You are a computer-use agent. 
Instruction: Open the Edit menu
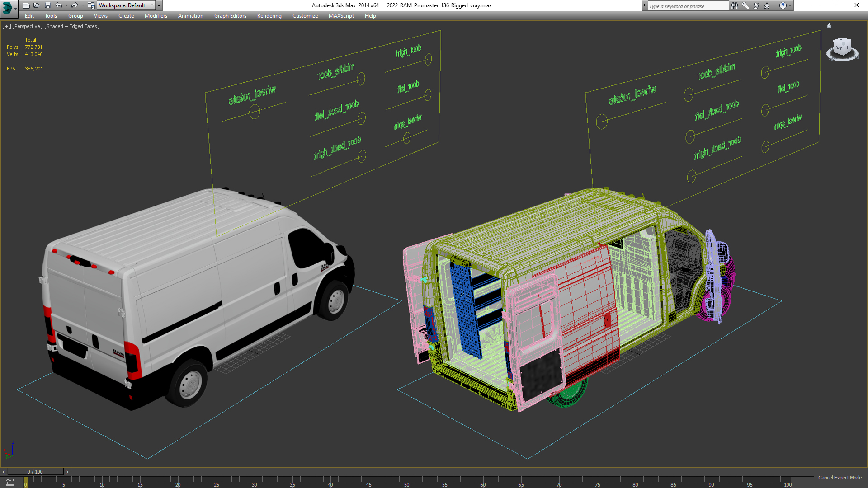point(29,16)
